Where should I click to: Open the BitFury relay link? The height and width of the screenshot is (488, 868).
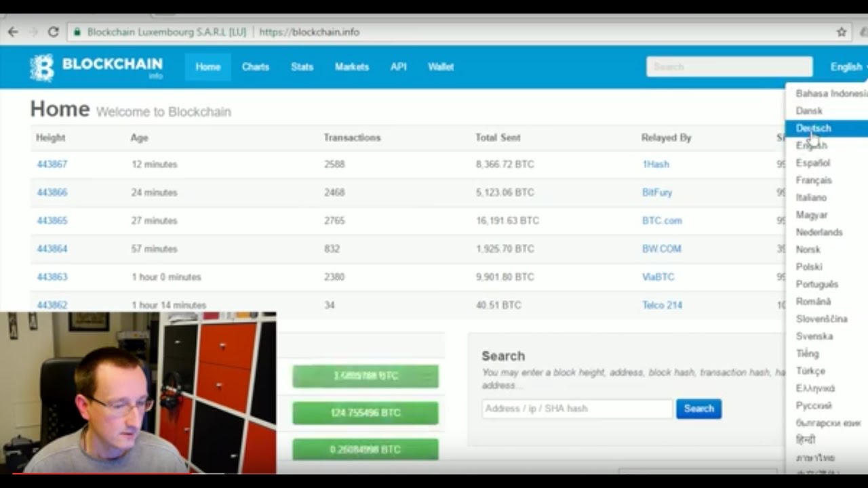657,192
